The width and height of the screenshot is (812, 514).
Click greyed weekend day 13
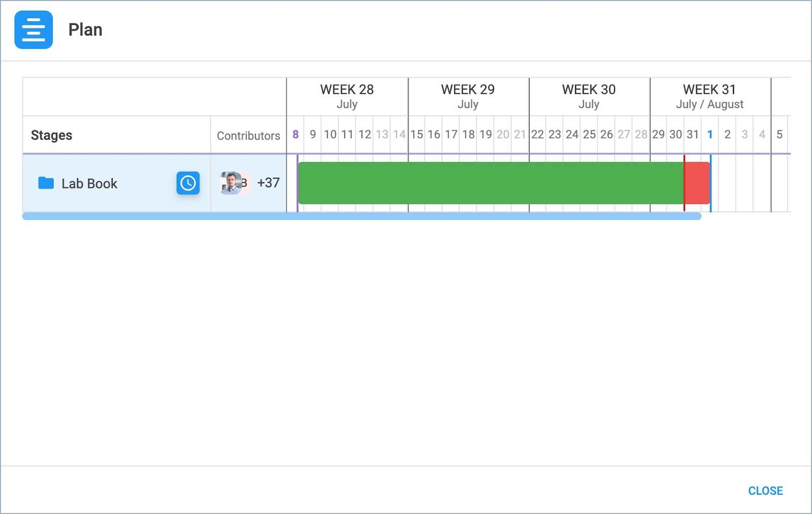point(382,135)
